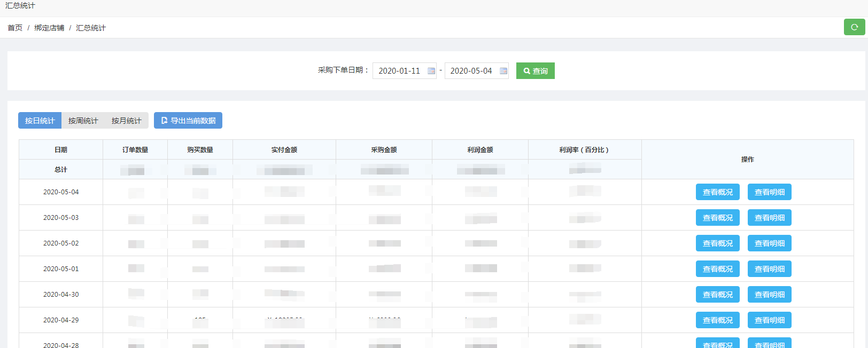Click the 2020-05-04 date cell
The width and height of the screenshot is (868, 348).
coord(61,192)
